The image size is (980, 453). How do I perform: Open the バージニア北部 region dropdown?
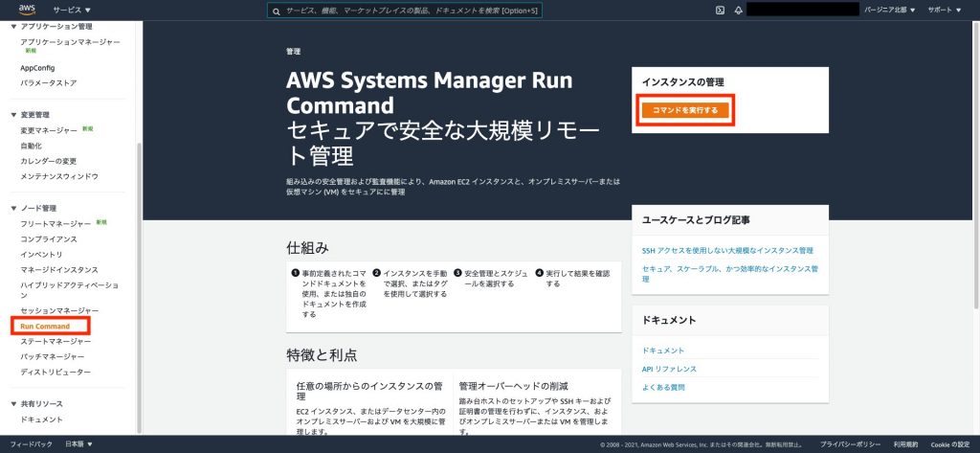[x=890, y=10]
